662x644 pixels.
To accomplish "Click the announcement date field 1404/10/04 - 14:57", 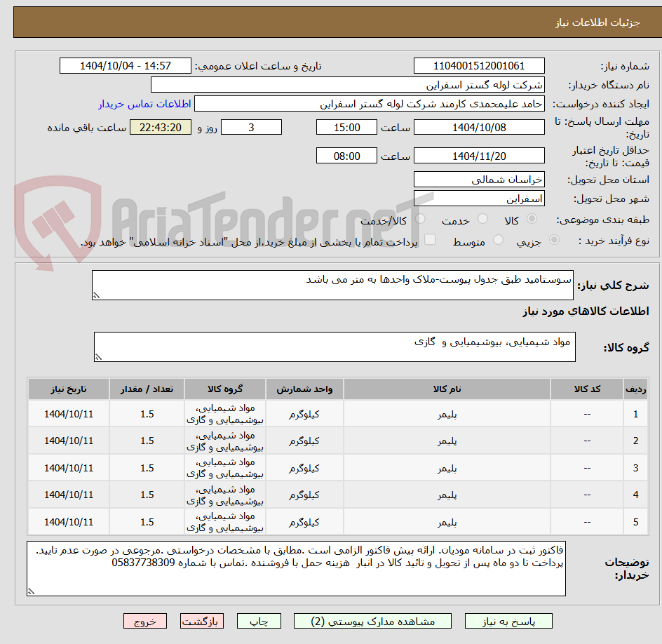I will coord(126,66).
